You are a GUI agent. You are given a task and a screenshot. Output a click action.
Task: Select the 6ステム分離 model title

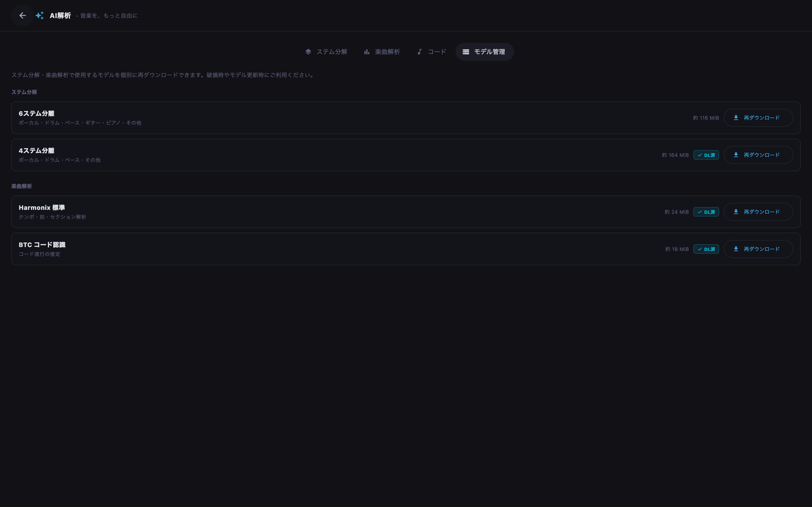[x=37, y=113]
